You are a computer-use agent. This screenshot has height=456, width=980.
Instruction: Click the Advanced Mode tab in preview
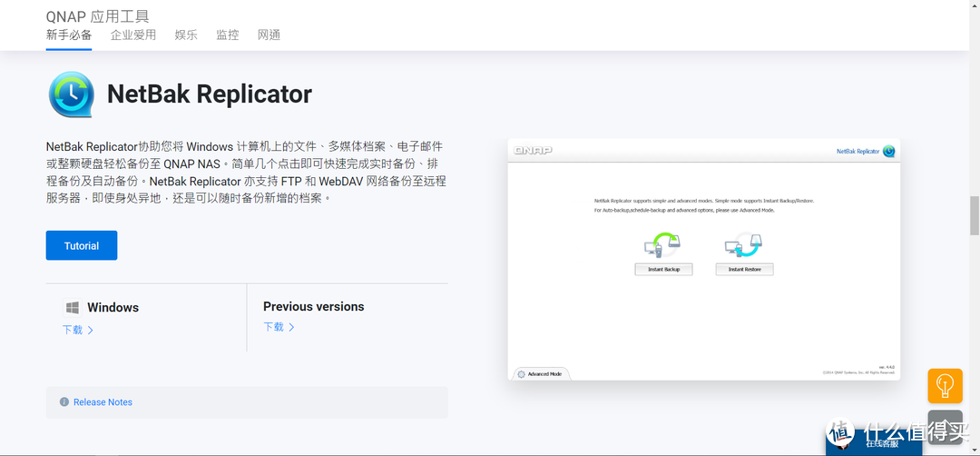(x=541, y=373)
